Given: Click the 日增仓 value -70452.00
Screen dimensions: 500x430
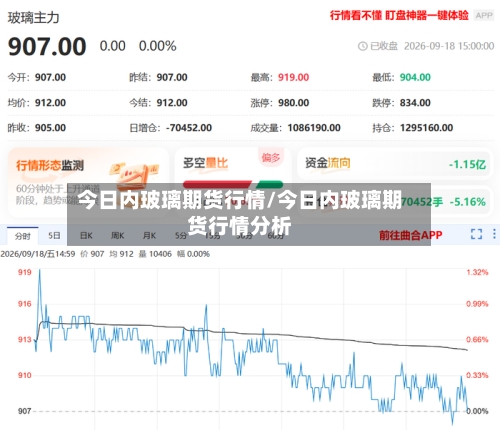Looking at the screenshot, I should click(189, 128).
